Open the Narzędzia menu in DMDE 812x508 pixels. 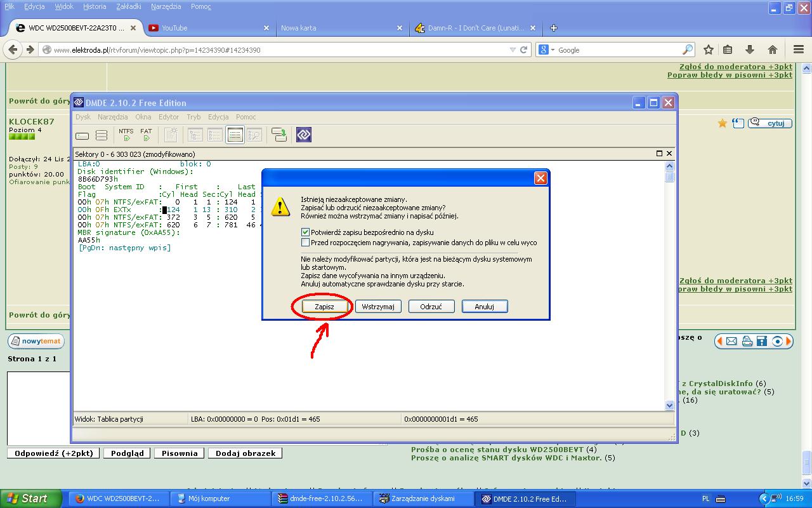point(113,117)
